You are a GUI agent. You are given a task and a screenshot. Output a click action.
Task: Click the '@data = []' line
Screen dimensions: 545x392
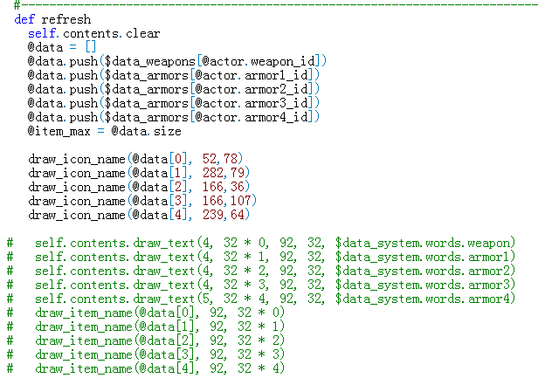click(x=62, y=47)
